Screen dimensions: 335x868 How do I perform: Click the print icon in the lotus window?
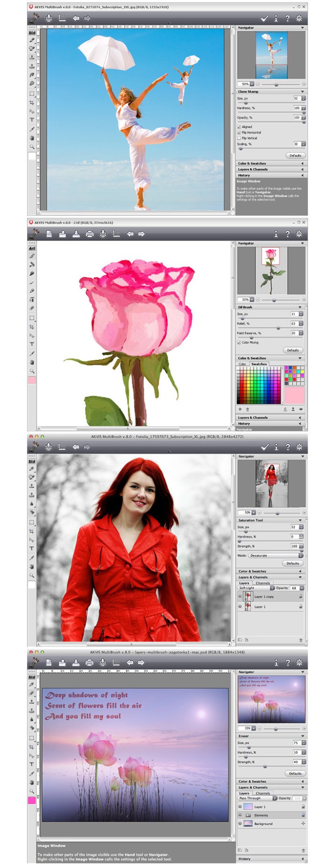coord(89,662)
